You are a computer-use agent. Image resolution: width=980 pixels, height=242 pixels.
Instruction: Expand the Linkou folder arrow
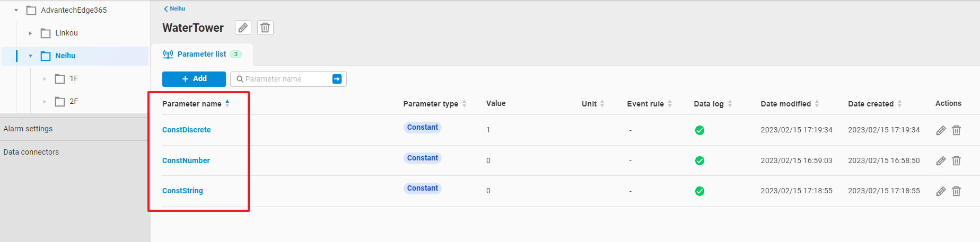[30, 33]
